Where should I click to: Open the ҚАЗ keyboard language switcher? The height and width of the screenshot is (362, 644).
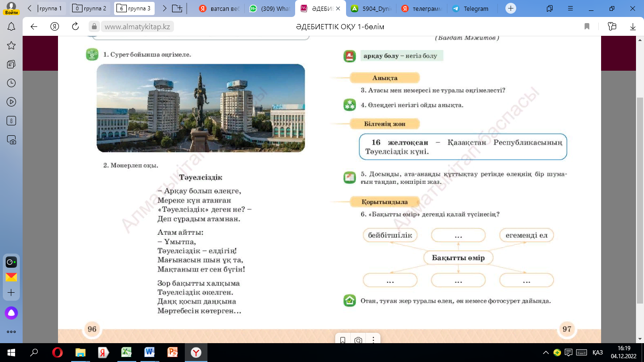[598, 353]
